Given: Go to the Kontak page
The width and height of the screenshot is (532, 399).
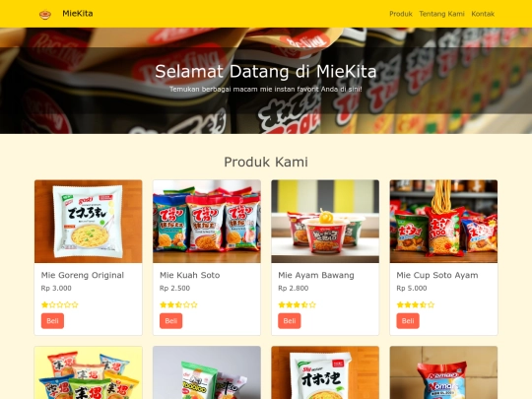Looking at the screenshot, I should tap(483, 14).
